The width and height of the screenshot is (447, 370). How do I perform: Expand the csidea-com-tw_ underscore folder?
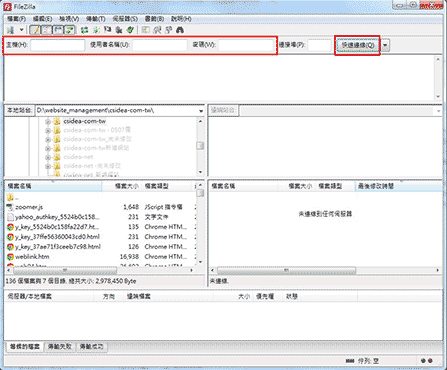tap(48, 139)
